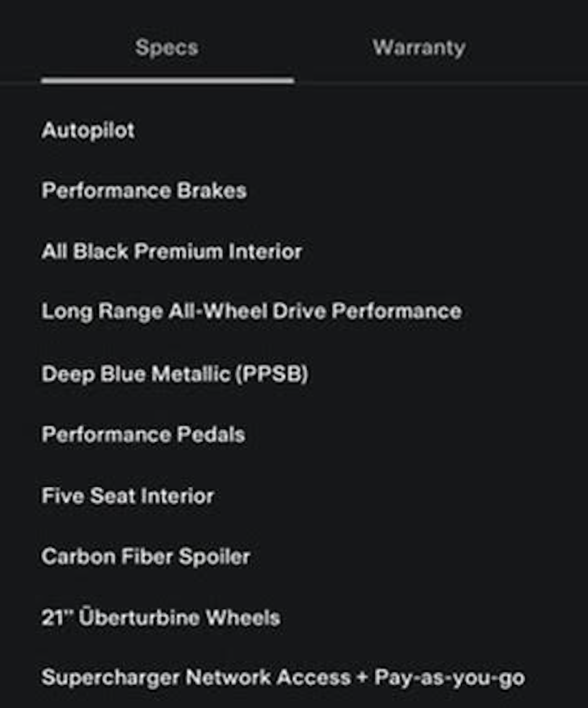This screenshot has width=588, height=708.
Task: Click the 21" Überturbine Wheels entry
Action: pos(160,618)
